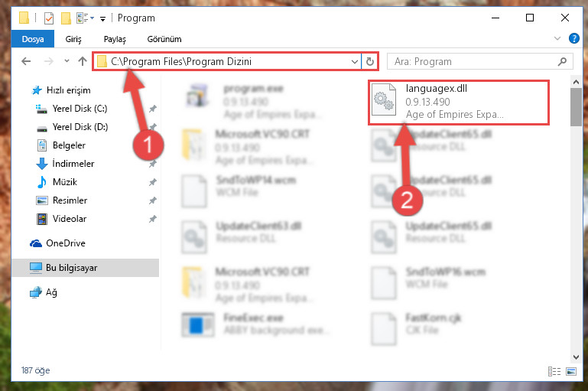Expand the ribbon with the chevron

pos(557,38)
